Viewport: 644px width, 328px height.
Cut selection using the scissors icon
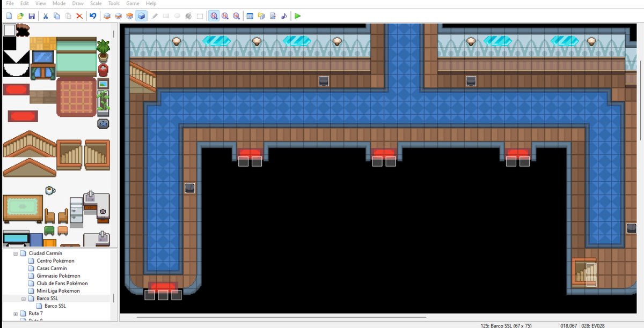point(46,16)
